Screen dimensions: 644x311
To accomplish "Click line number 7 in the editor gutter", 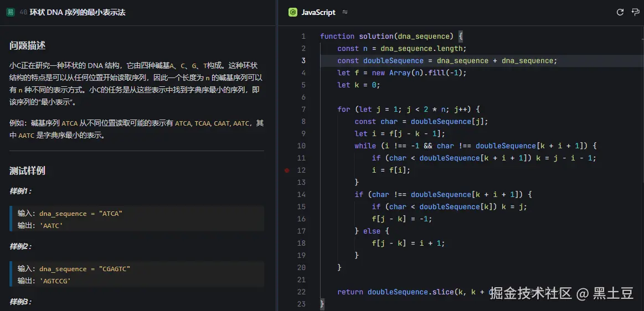I will pos(303,110).
